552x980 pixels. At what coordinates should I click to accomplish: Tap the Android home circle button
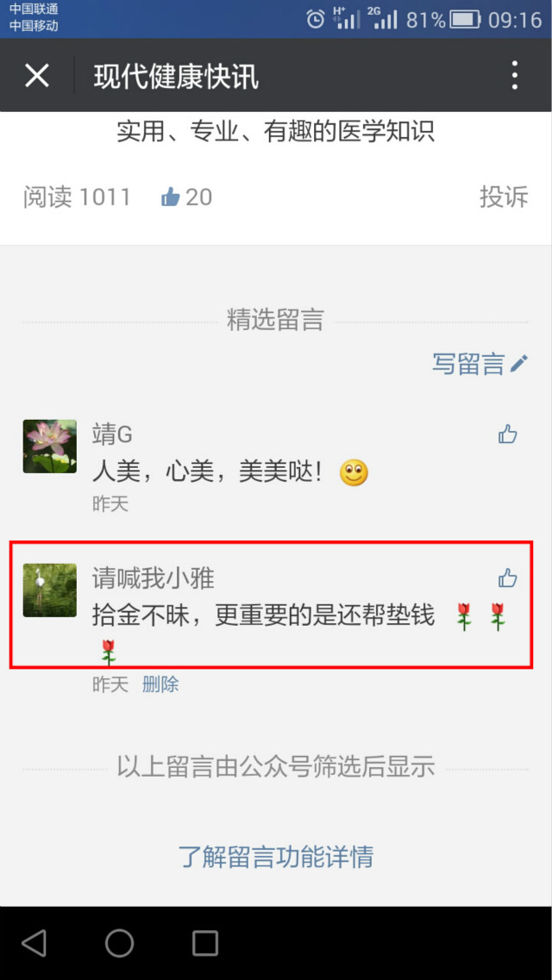tap(119, 942)
